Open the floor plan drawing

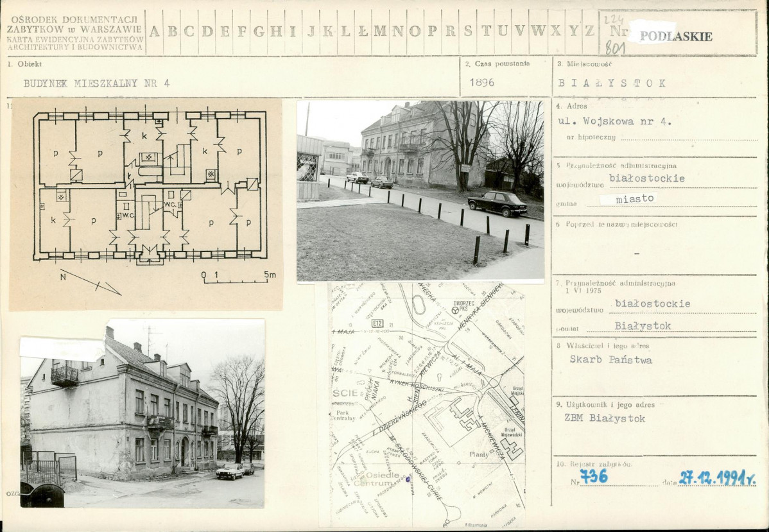click(146, 203)
